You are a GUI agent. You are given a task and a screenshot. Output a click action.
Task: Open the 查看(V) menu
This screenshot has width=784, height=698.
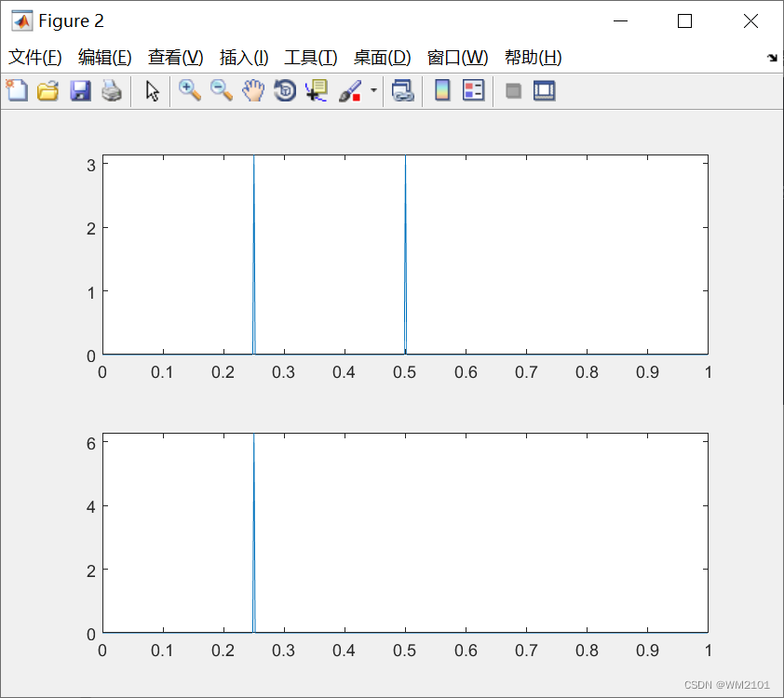(x=175, y=58)
